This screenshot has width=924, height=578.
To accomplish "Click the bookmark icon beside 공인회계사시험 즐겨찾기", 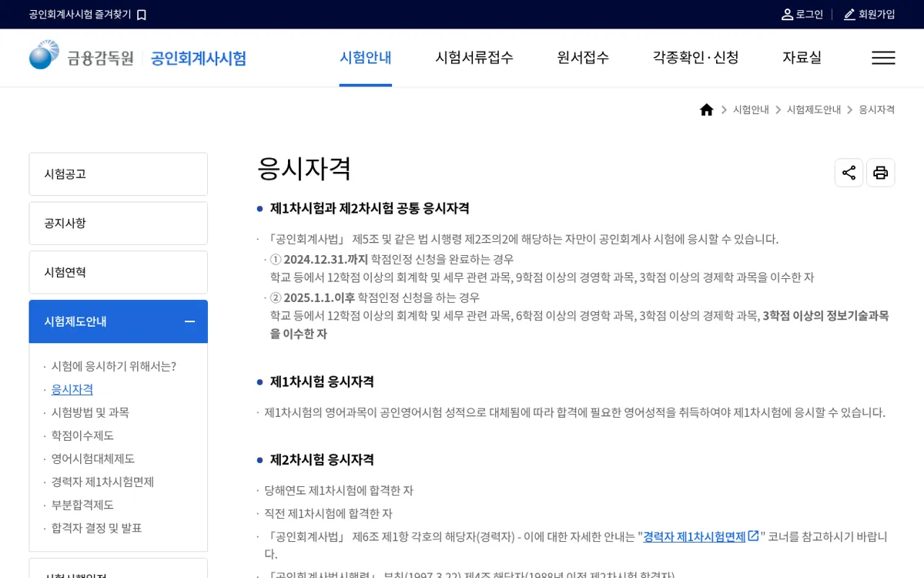I will pos(142,15).
